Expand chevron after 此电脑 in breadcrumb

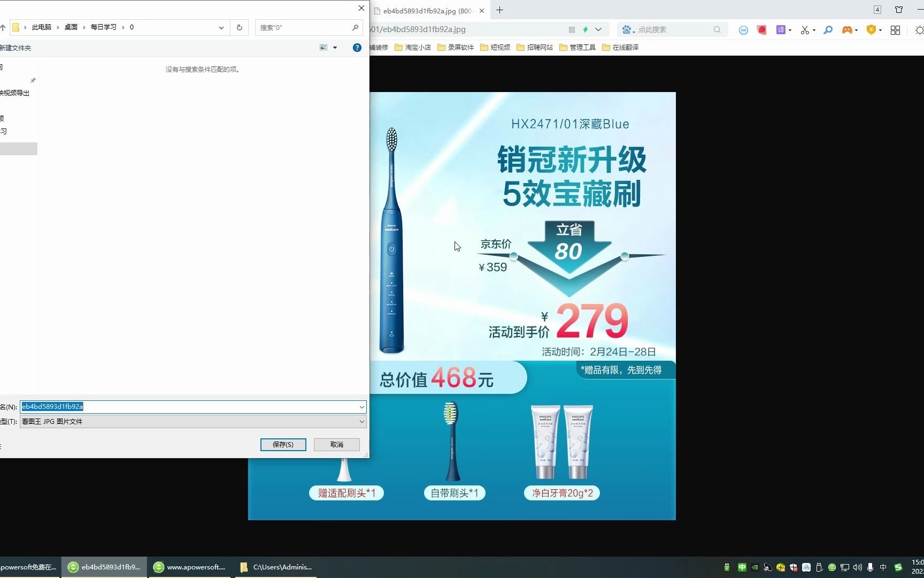[x=58, y=27]
